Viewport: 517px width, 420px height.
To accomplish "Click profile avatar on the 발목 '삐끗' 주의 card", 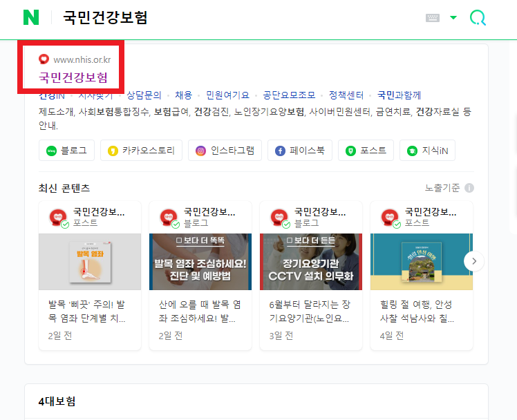I will [58, 218].
